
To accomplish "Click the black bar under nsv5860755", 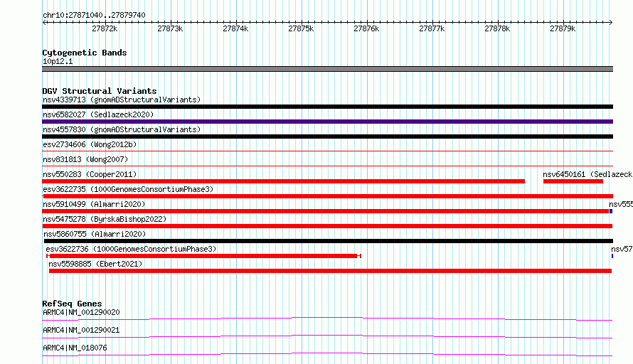I will point(327,241).
